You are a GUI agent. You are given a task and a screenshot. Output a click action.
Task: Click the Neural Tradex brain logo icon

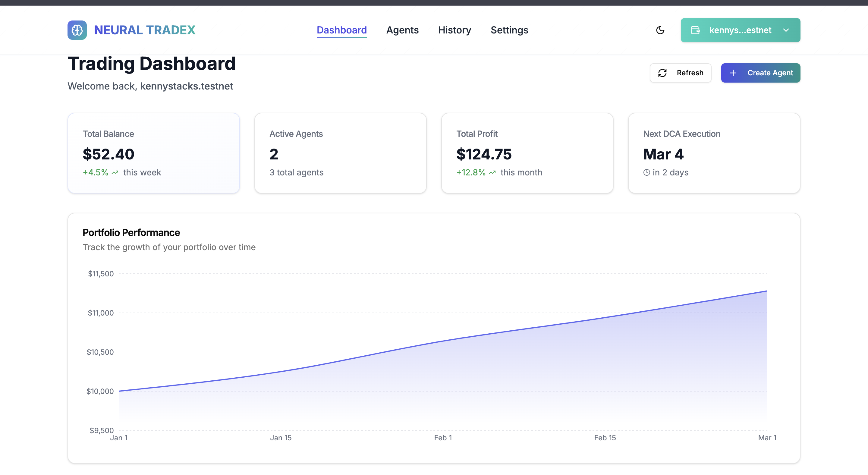(x=77, y=30)
